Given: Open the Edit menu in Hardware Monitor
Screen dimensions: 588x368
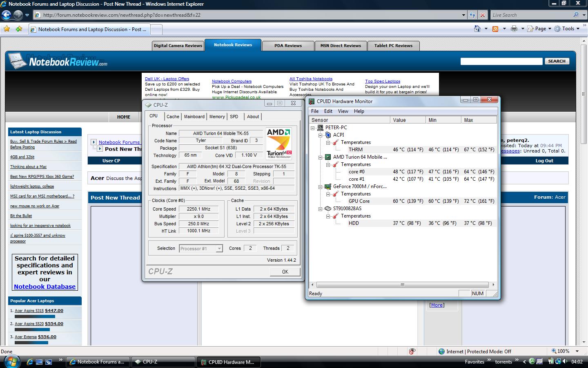Looking at the screenshot, I should (x=328, y=111).
